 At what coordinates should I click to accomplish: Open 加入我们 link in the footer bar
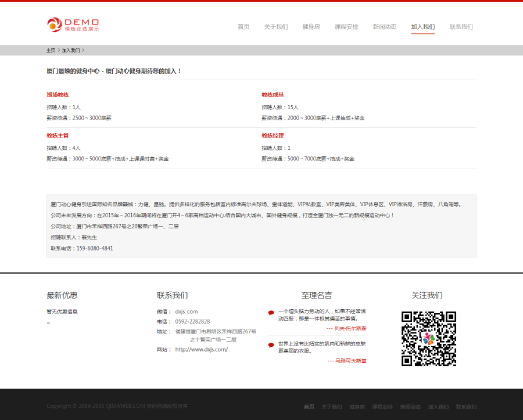pos(438,407)
